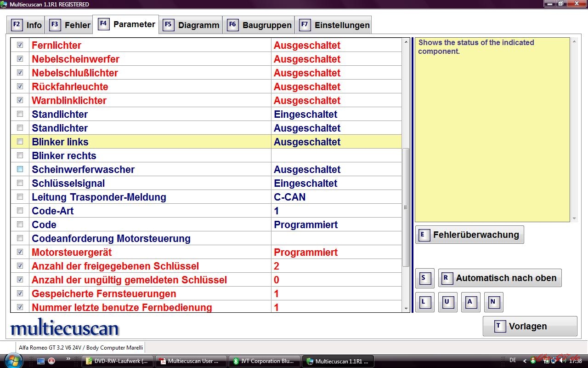This screenshot has width=588, height=368.
Task: Click the red quick launch icon
Action: (52, 361)
